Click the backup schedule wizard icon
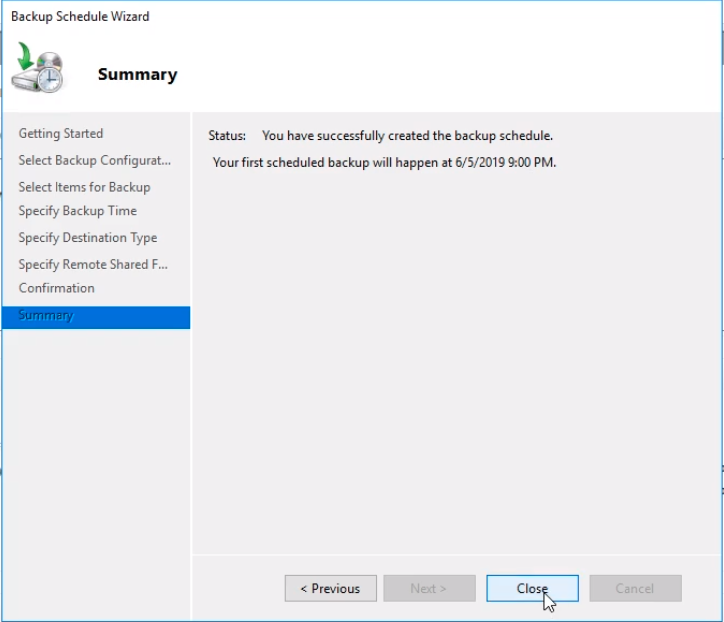 click(x=37, y=68)
